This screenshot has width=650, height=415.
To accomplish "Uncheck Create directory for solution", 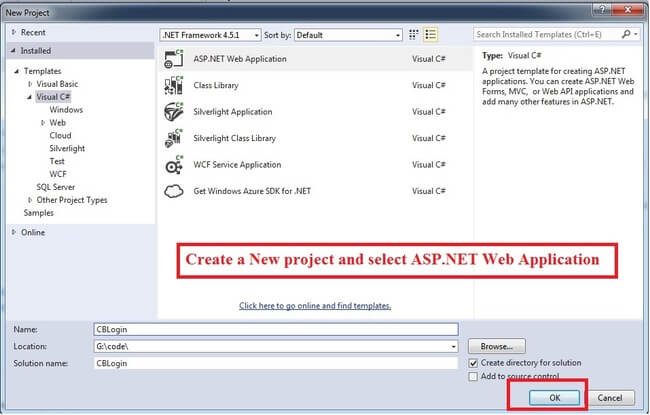I will tap(473, 363).
